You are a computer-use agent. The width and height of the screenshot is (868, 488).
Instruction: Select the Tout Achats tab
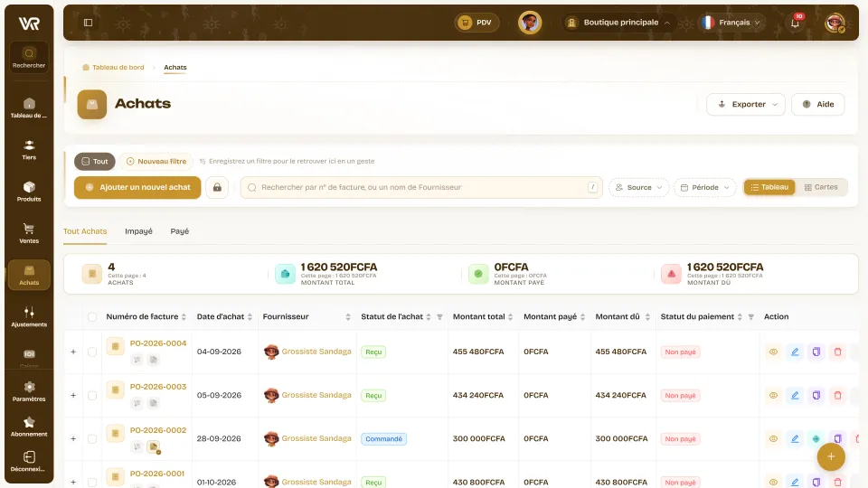(x=85, y=231)
